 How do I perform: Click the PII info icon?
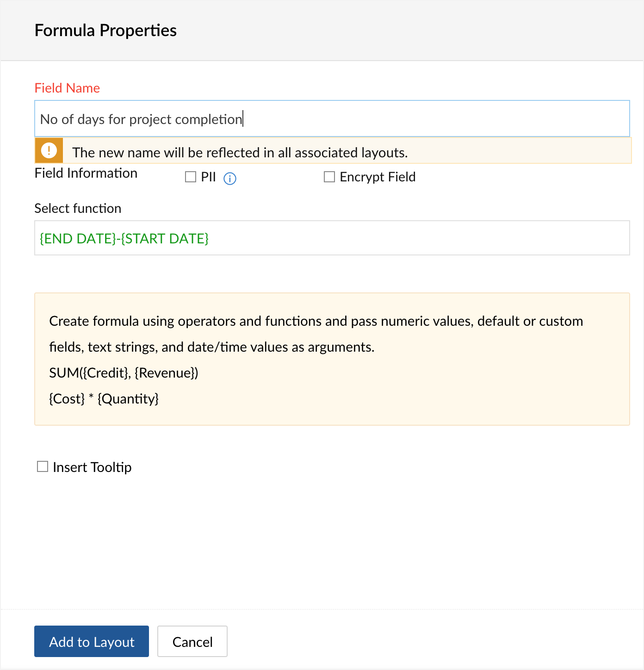pos(230,178)
